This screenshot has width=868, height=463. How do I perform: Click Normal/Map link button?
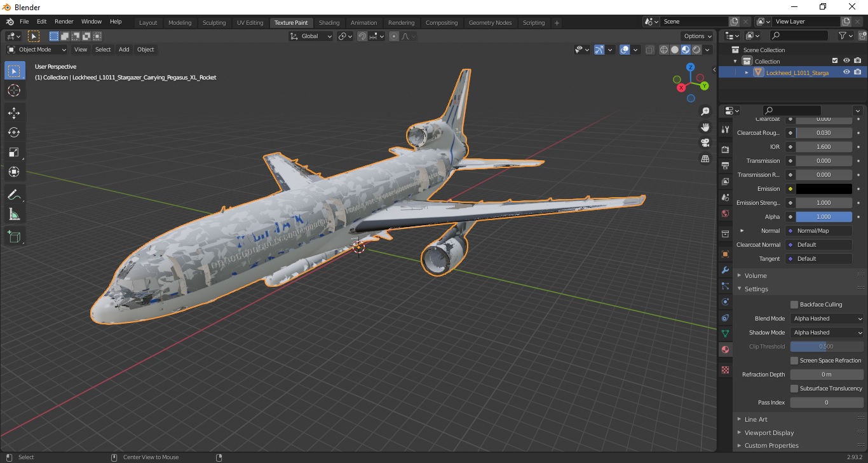[819, 231]
